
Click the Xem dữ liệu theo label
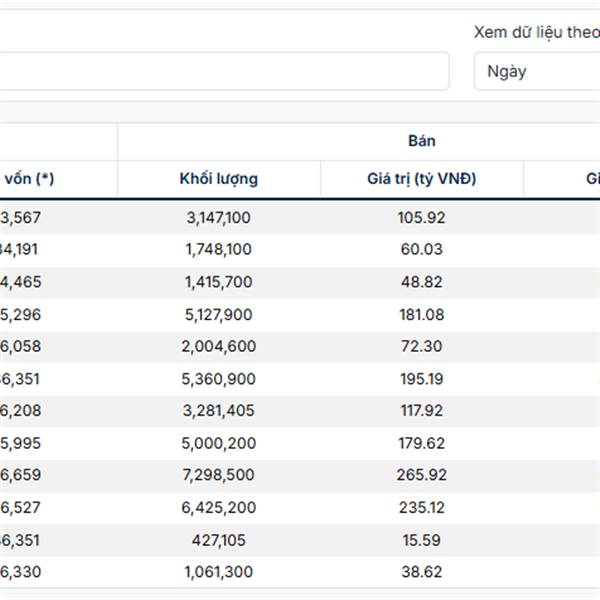pos(536,32)
